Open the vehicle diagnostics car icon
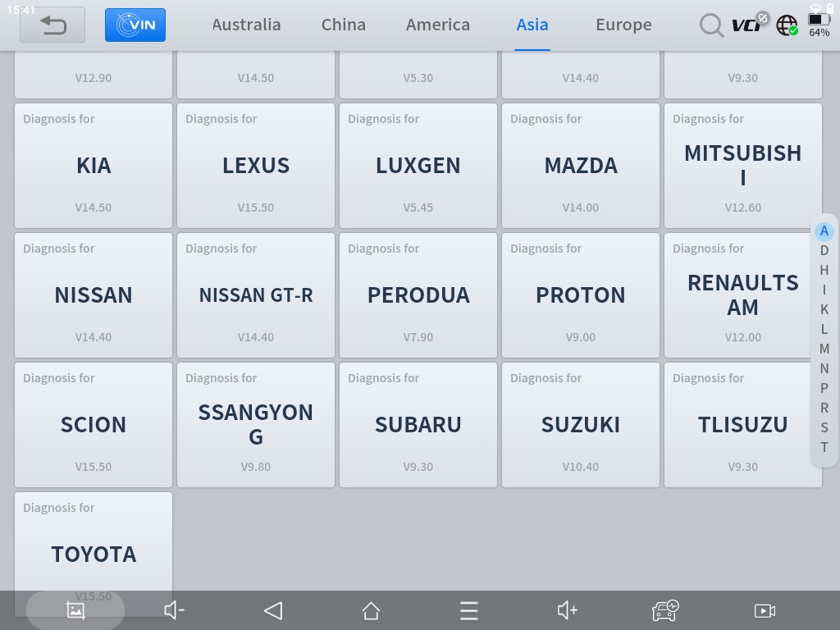840x630 pixels. 664,610
